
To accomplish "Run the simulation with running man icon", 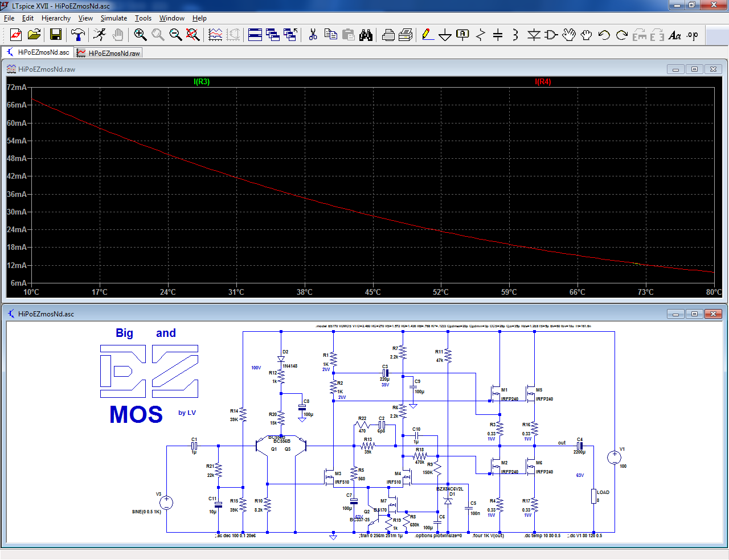I will pos(100,35).
